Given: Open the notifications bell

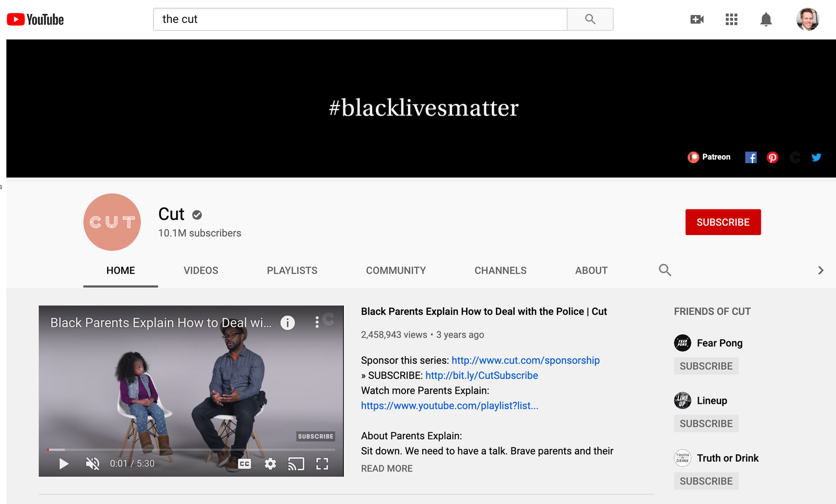Looking at the screenshot, I should click(766, 19).
